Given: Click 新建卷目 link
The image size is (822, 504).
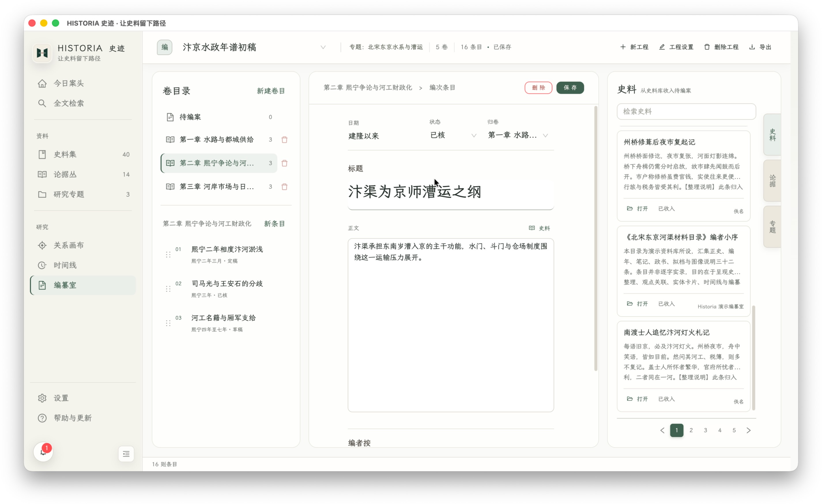Looking at the screenshot, I should [x=271, y=91].
